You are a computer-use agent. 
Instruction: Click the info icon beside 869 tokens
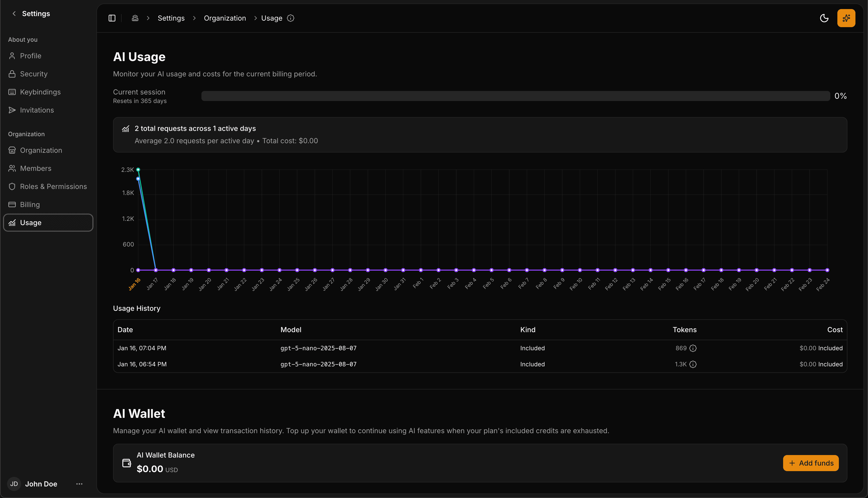click(x=693, y=348)
